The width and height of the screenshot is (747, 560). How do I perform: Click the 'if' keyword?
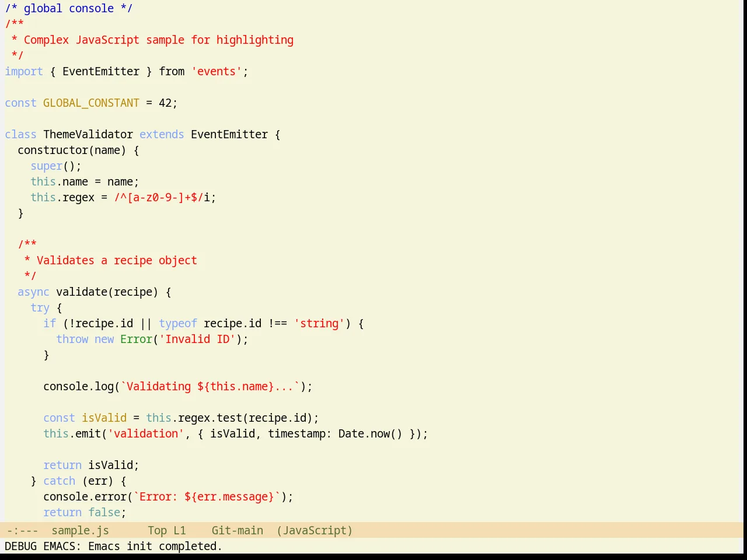pyautogui.click(x=50, y=323)
